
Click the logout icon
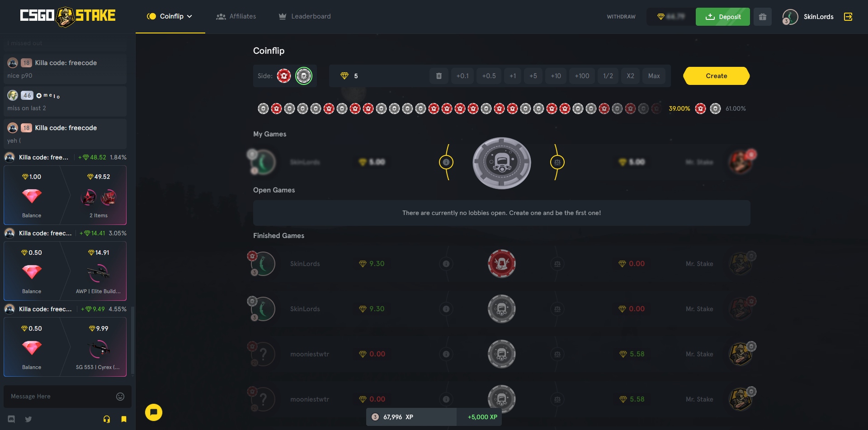pyautogui.click(x=848, y=17)
